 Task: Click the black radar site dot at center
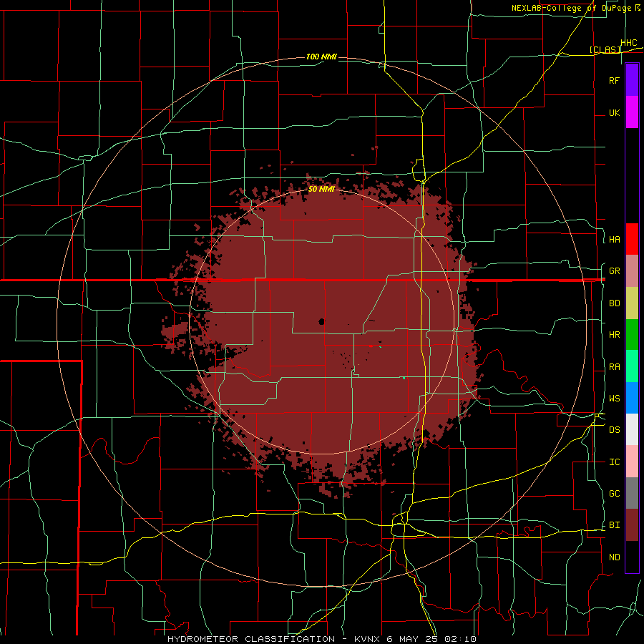(x=321, y=321)
